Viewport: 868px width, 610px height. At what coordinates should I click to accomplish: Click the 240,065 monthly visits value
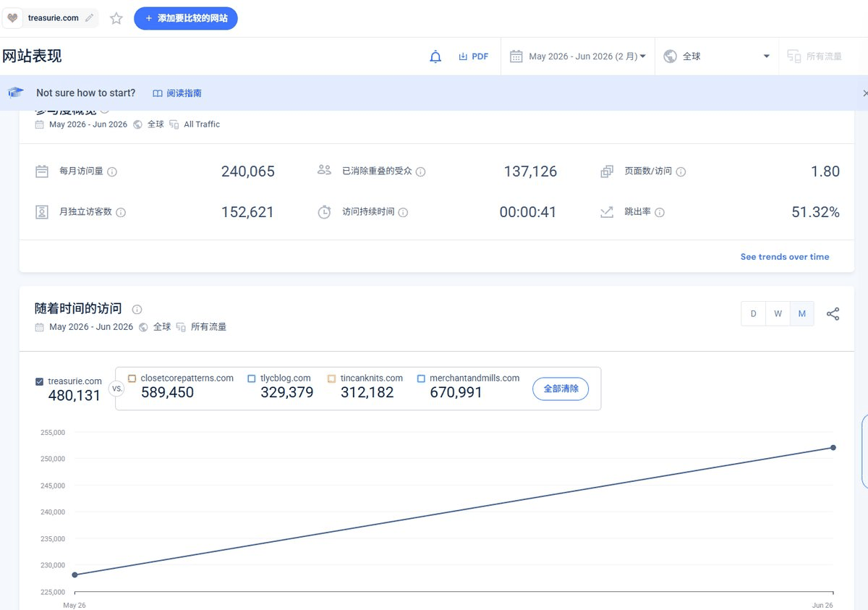[x=248, y=171]
